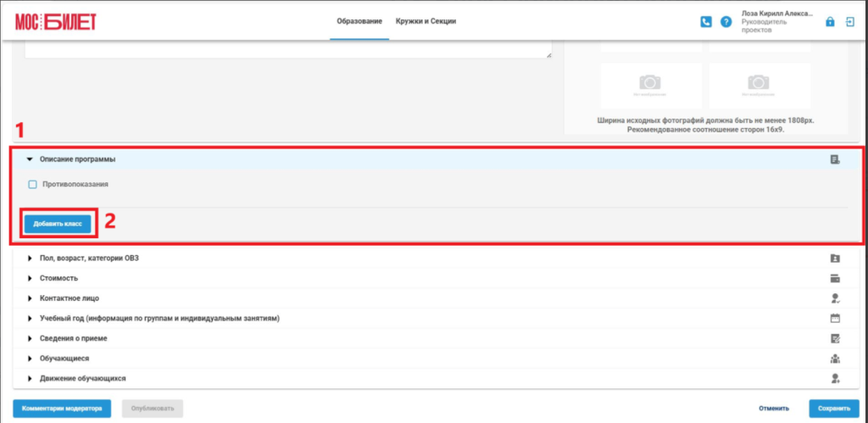Image resolution: width=868 pixels, height=423 pixels.
Task: Click the Добавить класс button
Action: (x=58, y=224)
